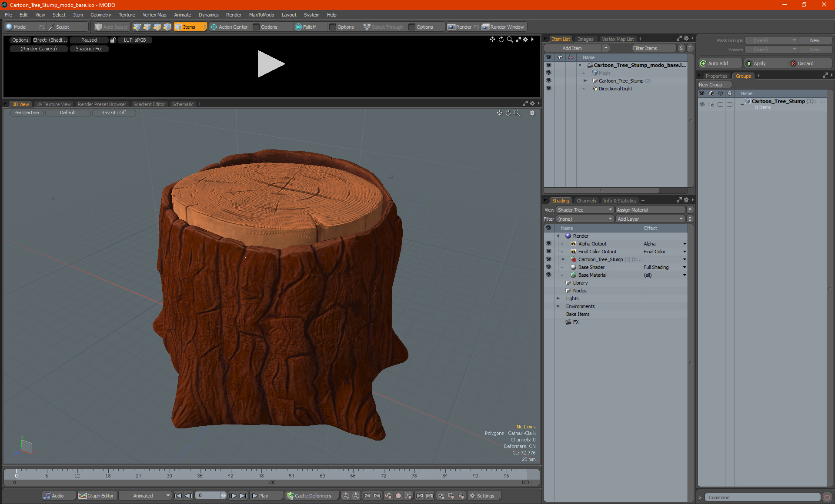Select Vertices selection mode icon
This screenshot has height=504, width=835.
tap(137, 27)
